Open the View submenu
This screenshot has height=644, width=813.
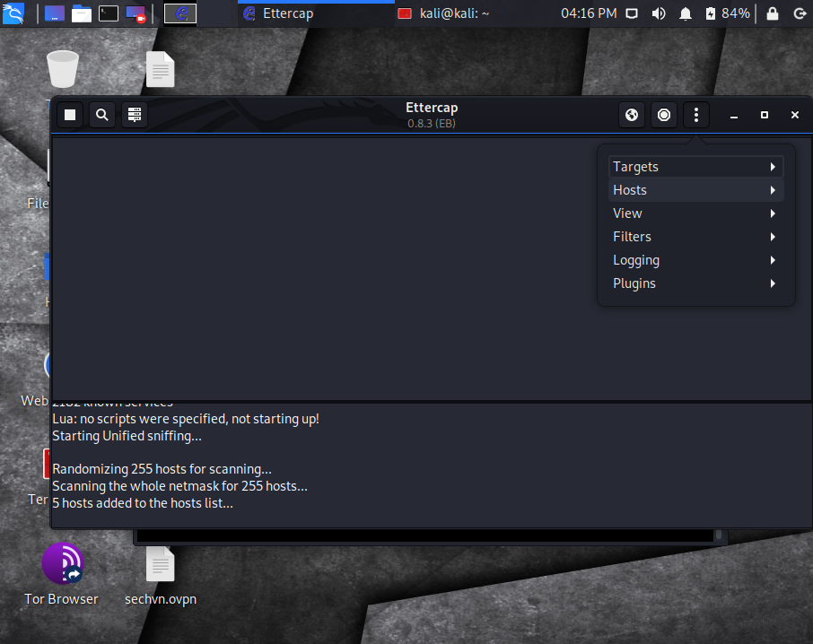695,213
